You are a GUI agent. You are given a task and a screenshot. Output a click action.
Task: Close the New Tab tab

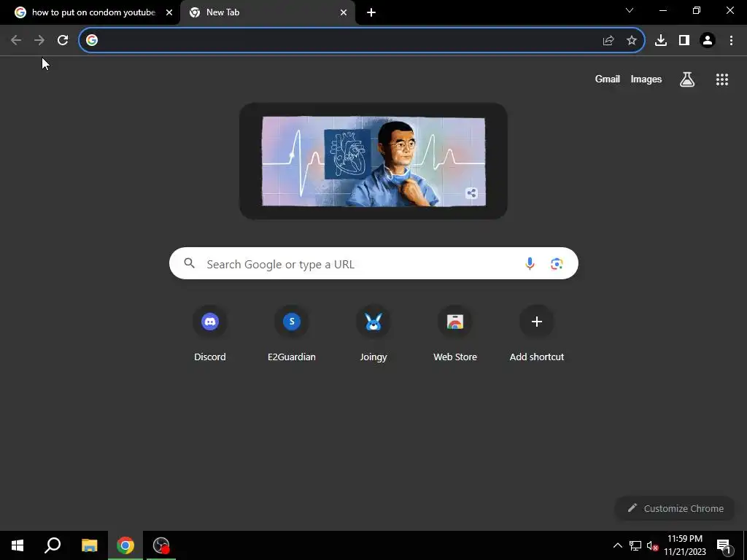tap(344, 12)
